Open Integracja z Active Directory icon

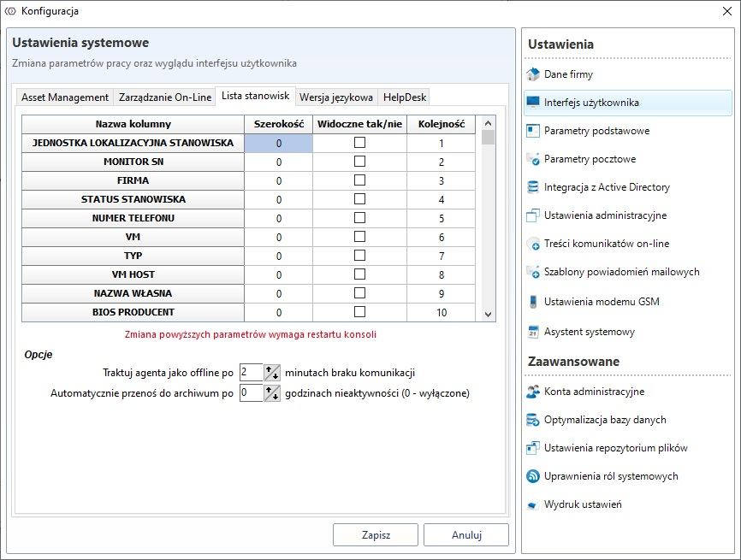tap(533, 187)
